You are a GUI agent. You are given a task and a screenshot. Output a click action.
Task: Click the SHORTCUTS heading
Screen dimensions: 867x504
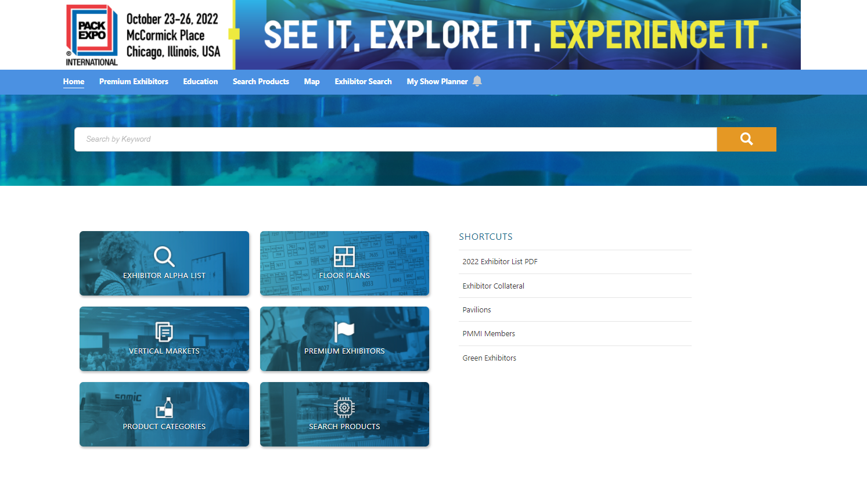coord(485,237)
